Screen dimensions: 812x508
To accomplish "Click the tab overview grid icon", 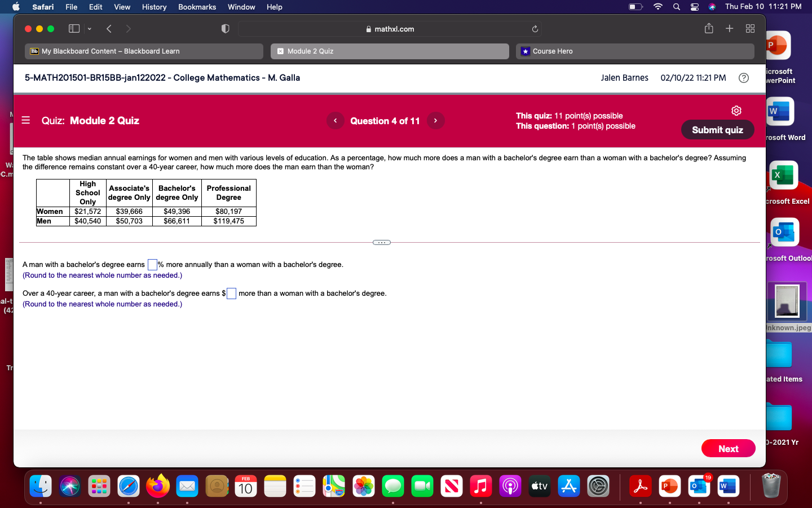I will click(x=750, y=28).
